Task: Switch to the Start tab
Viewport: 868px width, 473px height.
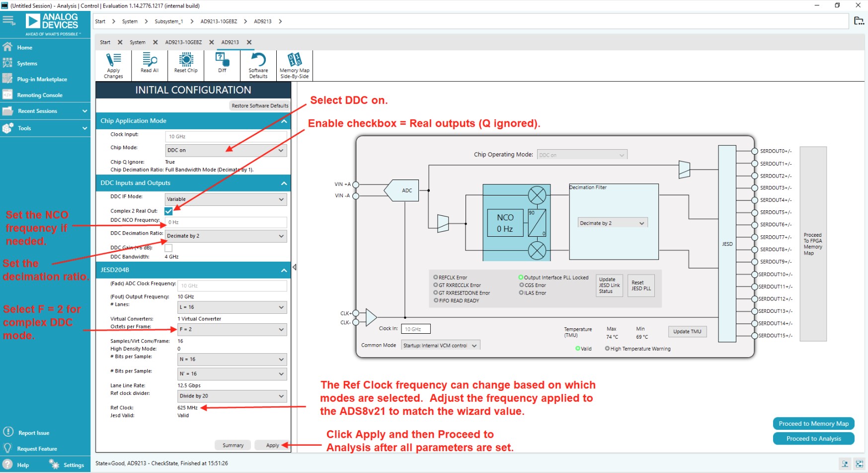Action: 105,42
